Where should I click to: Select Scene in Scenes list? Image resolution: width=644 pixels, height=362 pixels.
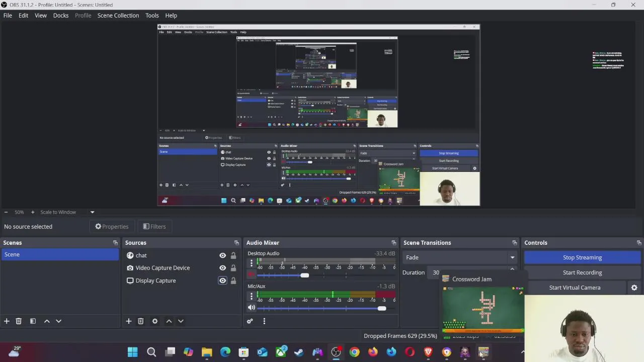click(x=60, y=254)
